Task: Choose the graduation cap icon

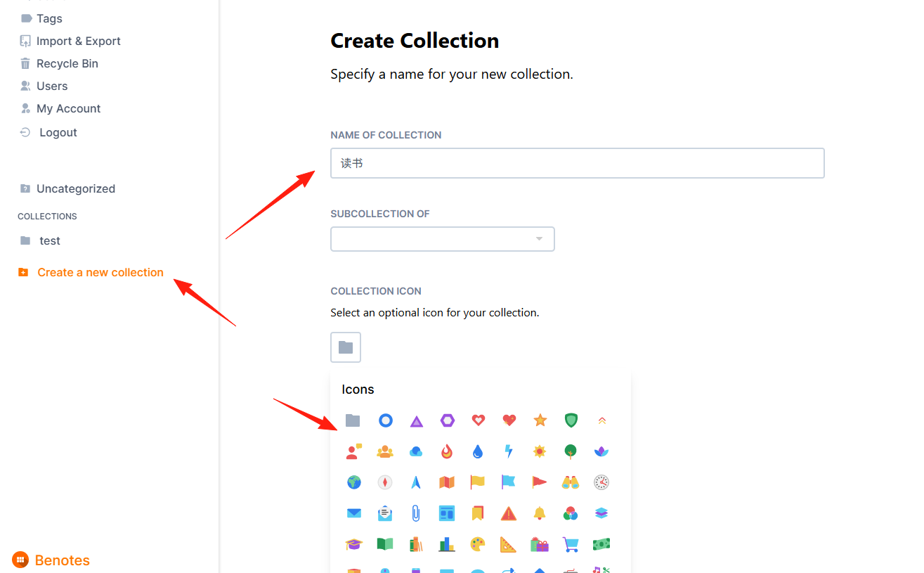Action: [x=353, y=544]
